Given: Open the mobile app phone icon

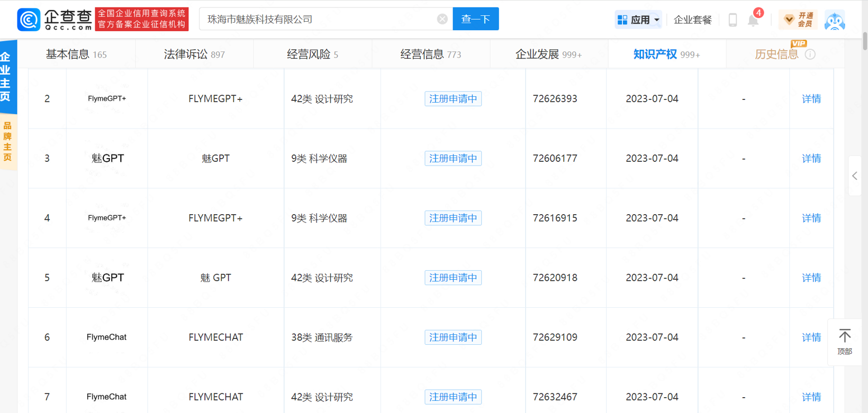Looking at the screenshot, I should tap(733, 20).
